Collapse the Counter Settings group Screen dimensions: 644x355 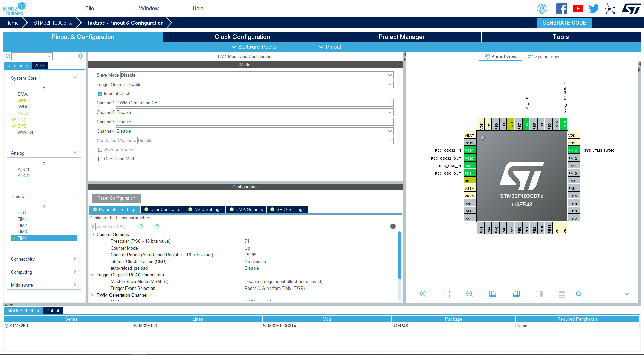93,234
